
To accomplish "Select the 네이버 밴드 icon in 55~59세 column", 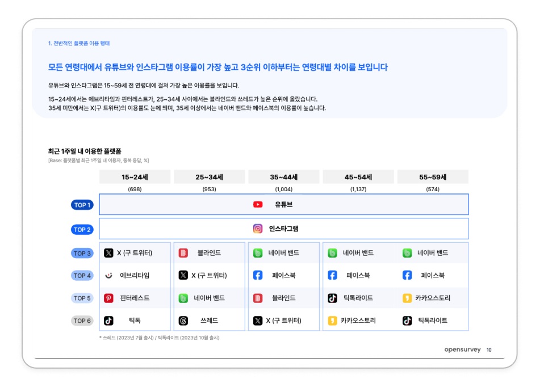I will tap(407, 253).
